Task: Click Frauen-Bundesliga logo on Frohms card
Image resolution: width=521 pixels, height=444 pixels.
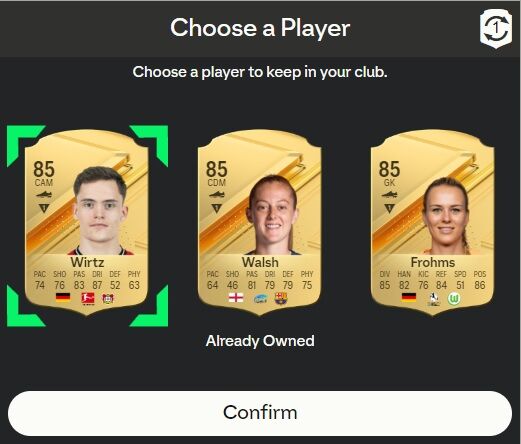Action: pyautogui.click(x=433, y=299)
